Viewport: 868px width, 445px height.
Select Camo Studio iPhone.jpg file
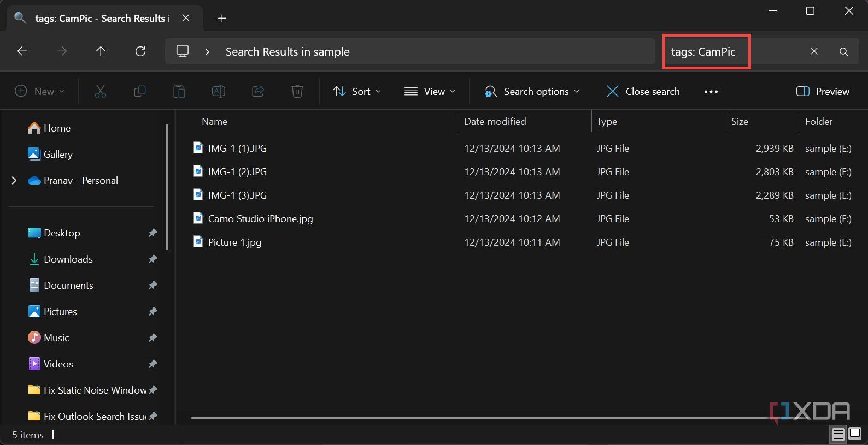point(260,218)
